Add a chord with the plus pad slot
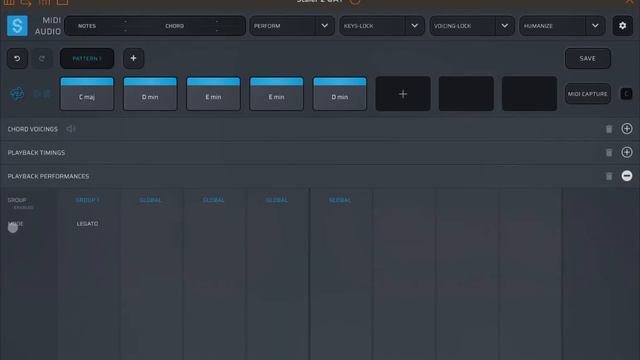The width and height of the screenshot is (640, 360). (403, 94)
